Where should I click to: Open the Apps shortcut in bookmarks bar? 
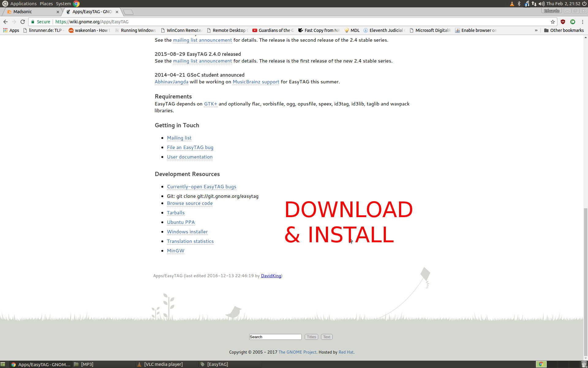(x=11, y=30)
